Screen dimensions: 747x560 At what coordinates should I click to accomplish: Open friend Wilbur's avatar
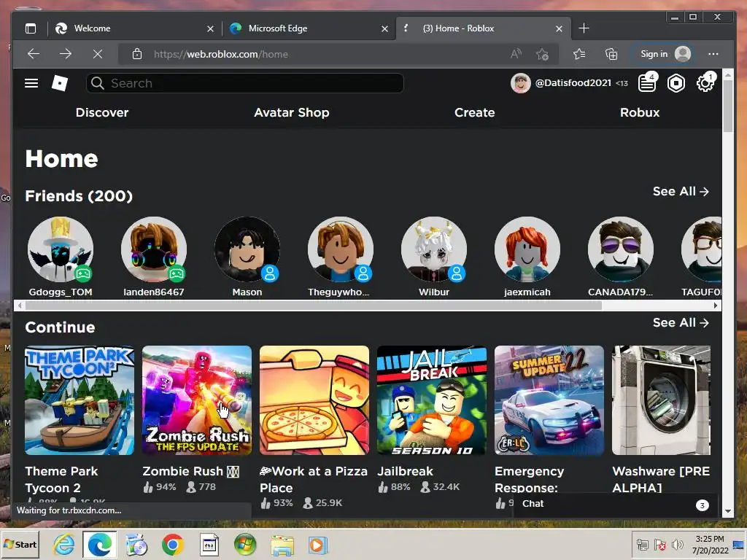coord(434,249)
